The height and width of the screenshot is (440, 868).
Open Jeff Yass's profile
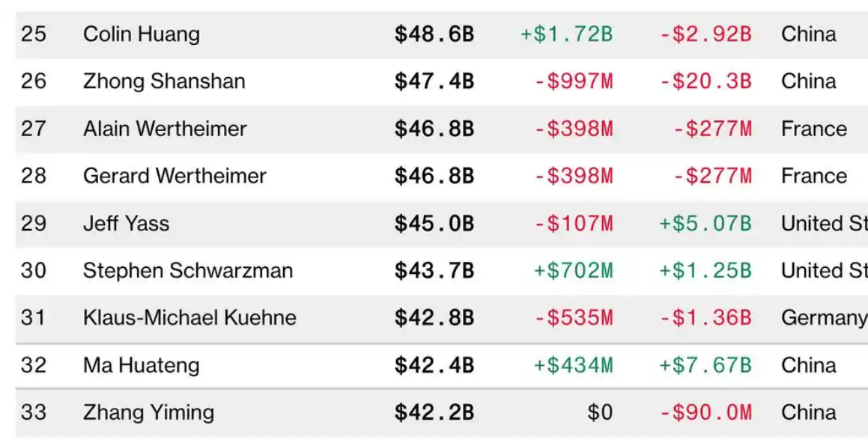click(x=127, y=224)
